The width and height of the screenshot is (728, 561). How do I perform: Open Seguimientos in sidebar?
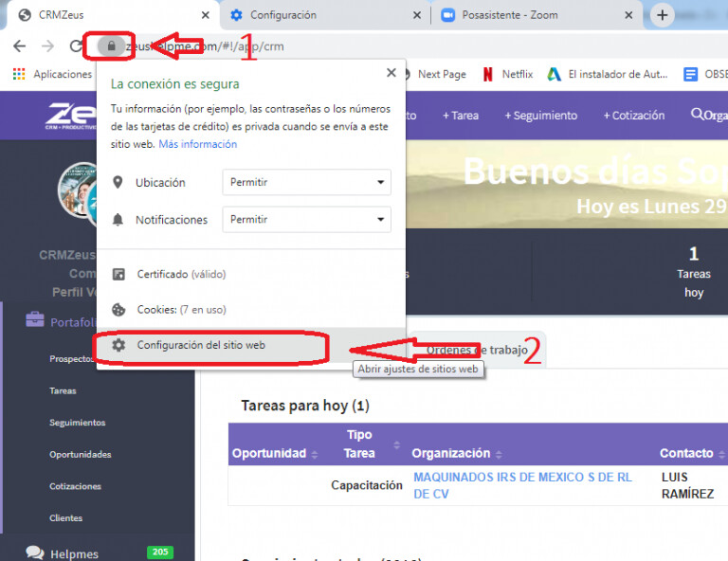coord(78,423)
